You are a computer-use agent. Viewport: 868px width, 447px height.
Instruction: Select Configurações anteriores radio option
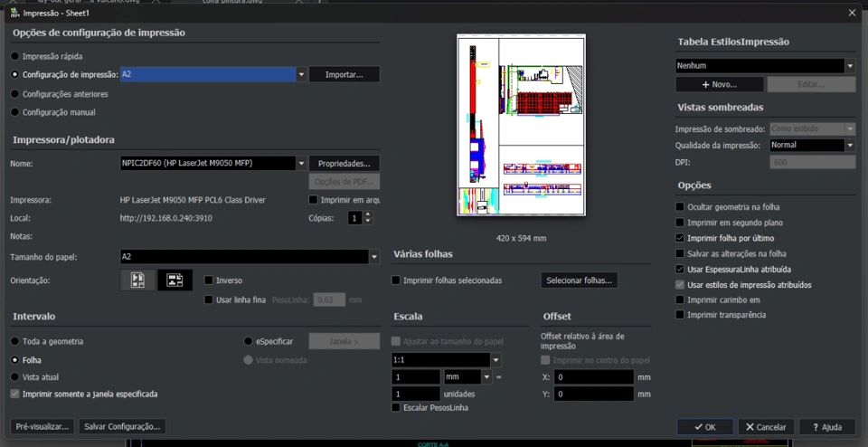pos(15,94)
